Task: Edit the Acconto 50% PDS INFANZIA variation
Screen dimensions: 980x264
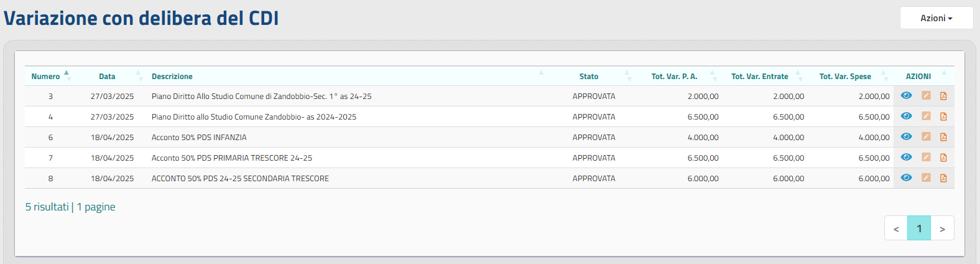Action: coord(926,137)
